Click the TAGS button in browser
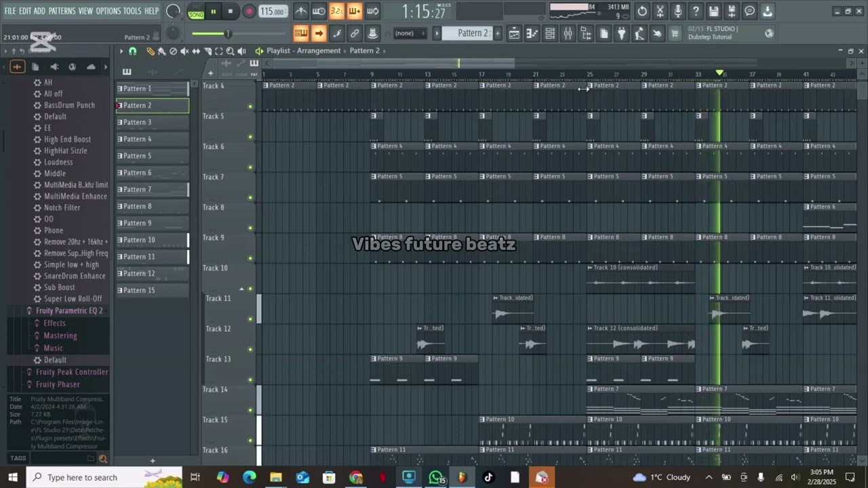This screenshot has width=868, height=488. [x=18, y=458]
